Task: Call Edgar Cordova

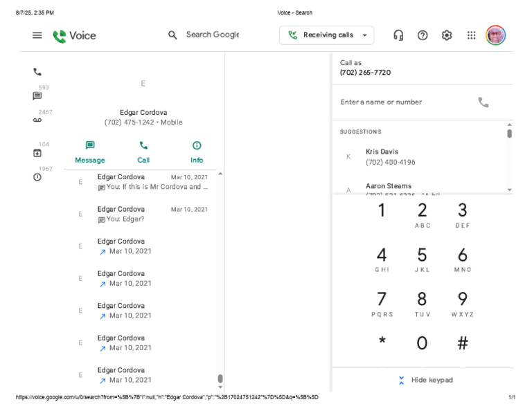Action: 143,152
